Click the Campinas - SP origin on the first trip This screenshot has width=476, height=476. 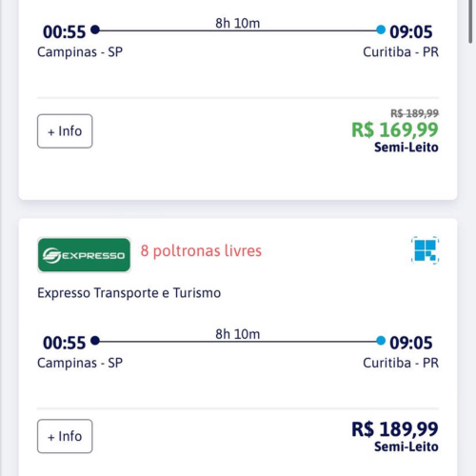click(x=80, y=52)
